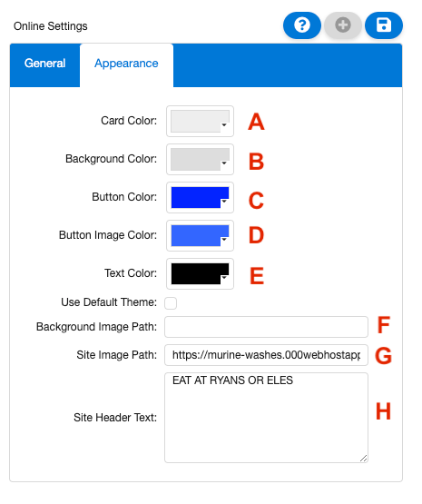Expand the Text Color dropdown arrow

click(x=224, y=277)
